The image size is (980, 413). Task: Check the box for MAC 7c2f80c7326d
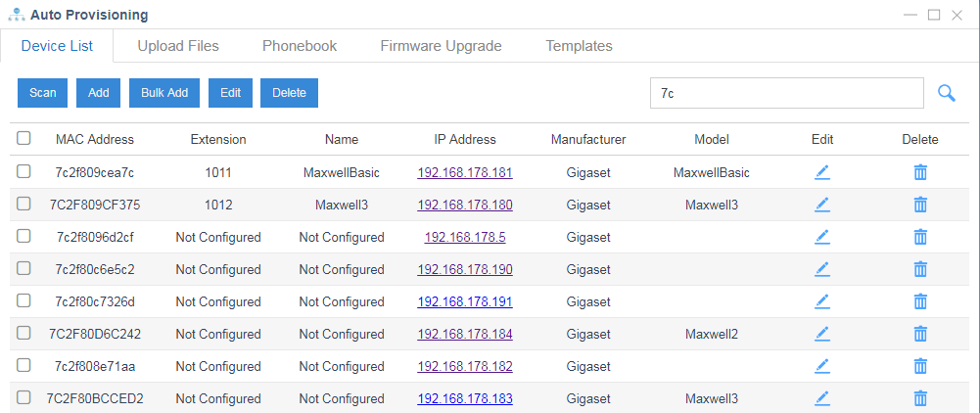point(23,301)
